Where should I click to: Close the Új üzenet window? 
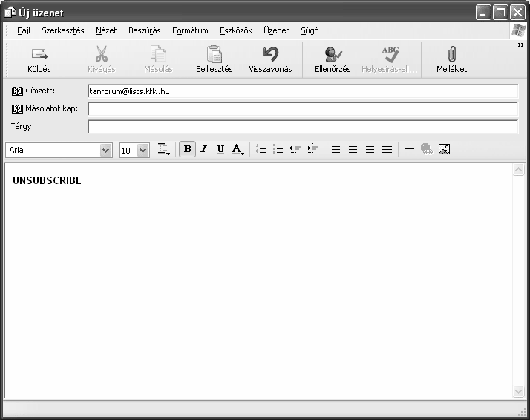(x=517, y=13)
